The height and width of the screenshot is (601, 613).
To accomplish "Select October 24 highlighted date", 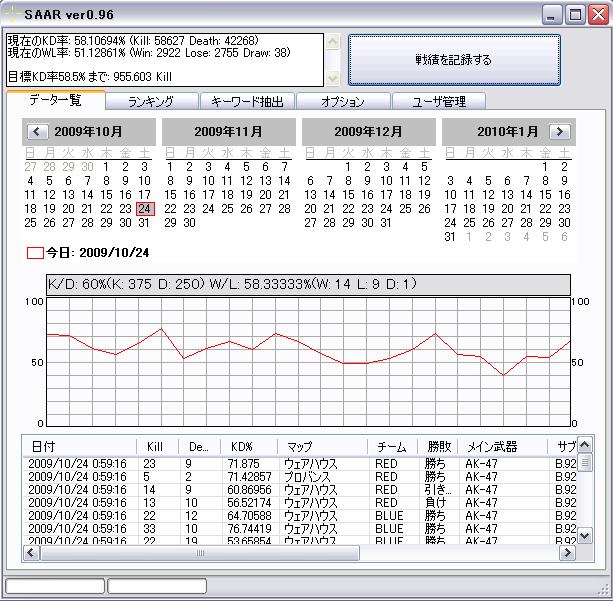I will (145, 209).
